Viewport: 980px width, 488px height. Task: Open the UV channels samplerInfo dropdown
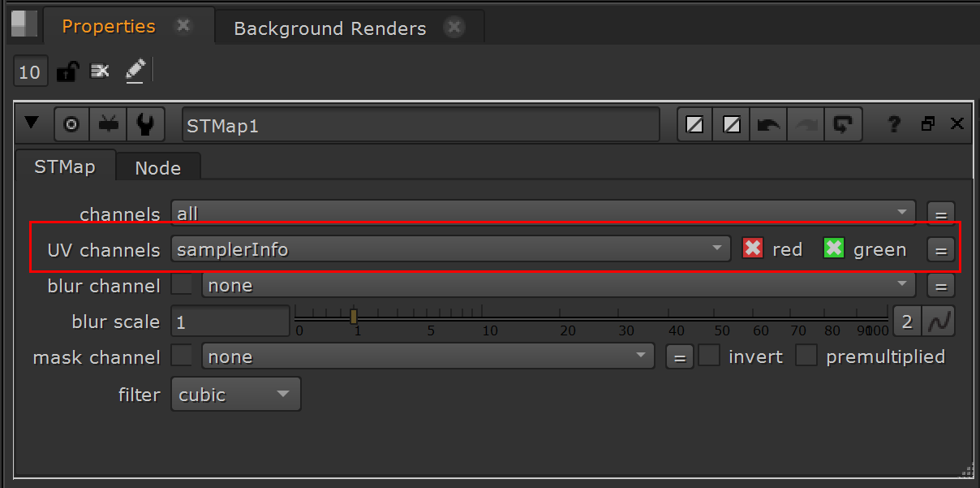[x=451, y=249]
